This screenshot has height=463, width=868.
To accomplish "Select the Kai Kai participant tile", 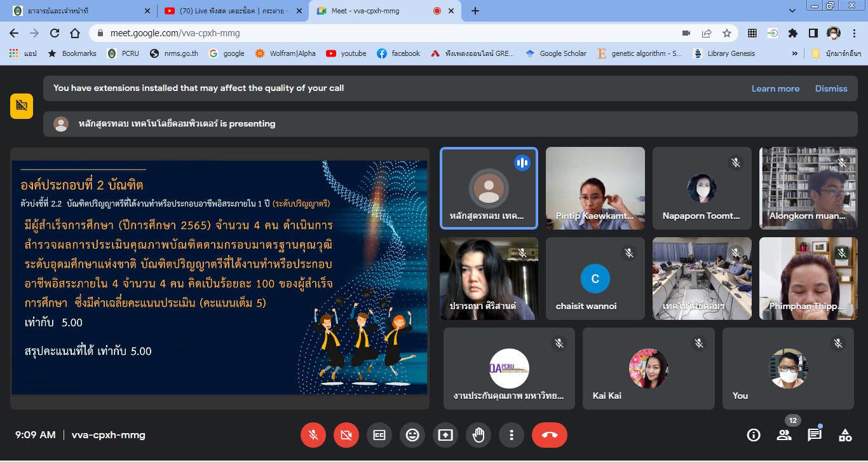I will click(x=648, y=368).
